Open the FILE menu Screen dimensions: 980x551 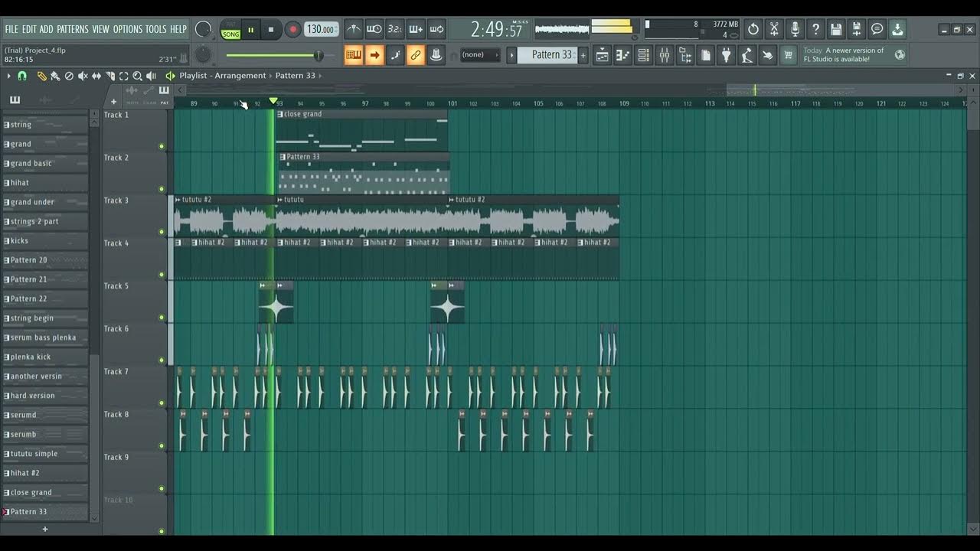[x=11, y=29]
